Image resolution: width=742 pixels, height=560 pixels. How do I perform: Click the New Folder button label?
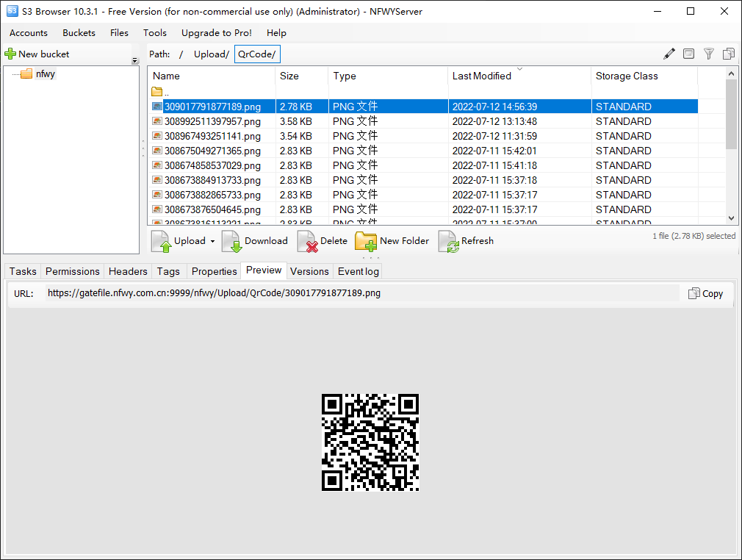click(x=404, y=240)
